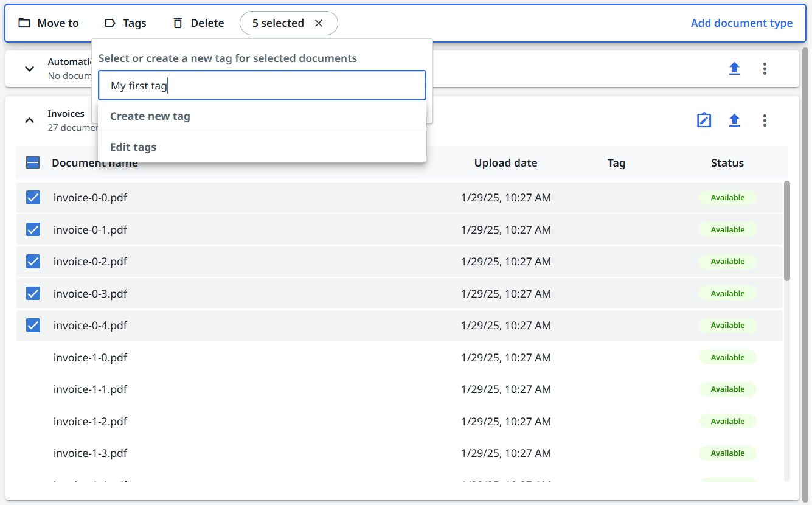
Task: Click the document list vertical scrollbar
Action: point(786,231)
